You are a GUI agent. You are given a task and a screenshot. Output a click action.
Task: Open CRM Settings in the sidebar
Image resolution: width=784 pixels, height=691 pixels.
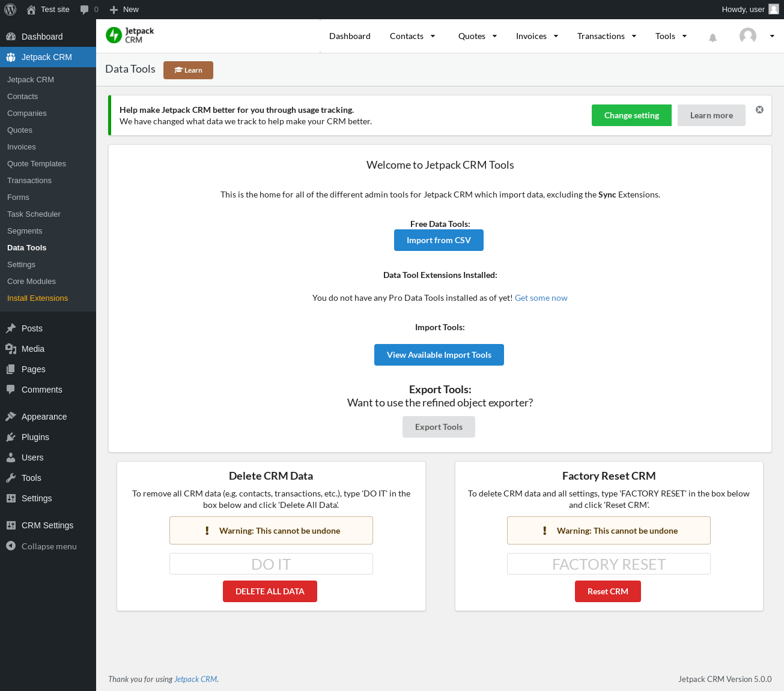[48, 525]
